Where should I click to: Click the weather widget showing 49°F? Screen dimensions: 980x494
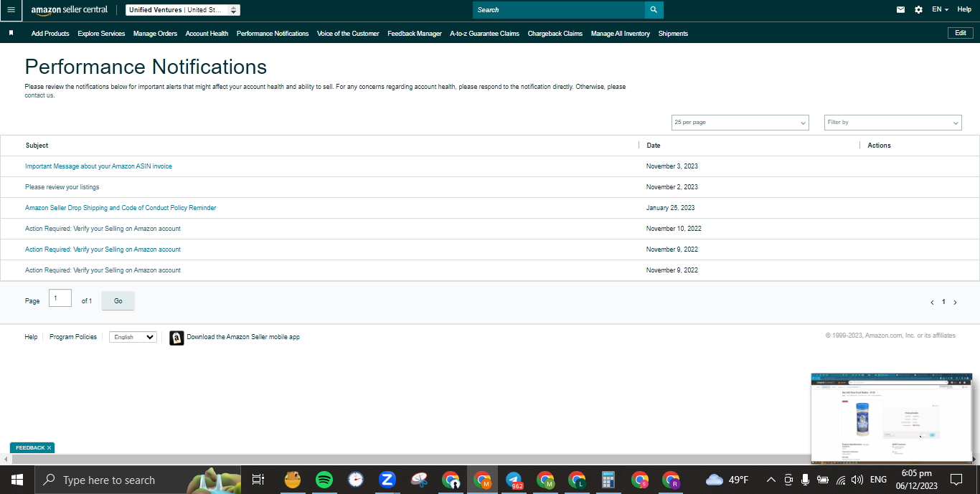[727, 480]
